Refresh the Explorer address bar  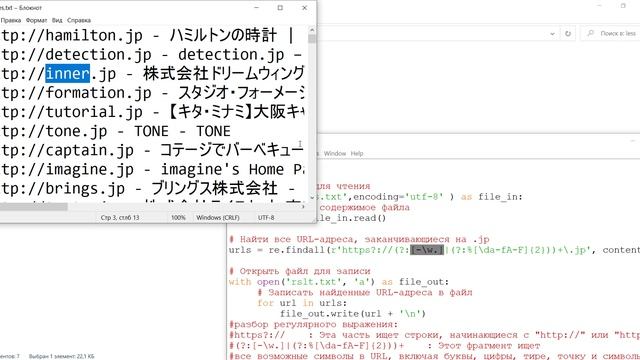(568, 33)
